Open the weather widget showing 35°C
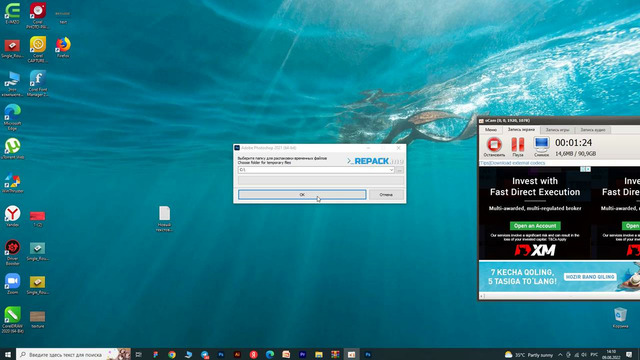640x360 pixels. click(529, 354)
